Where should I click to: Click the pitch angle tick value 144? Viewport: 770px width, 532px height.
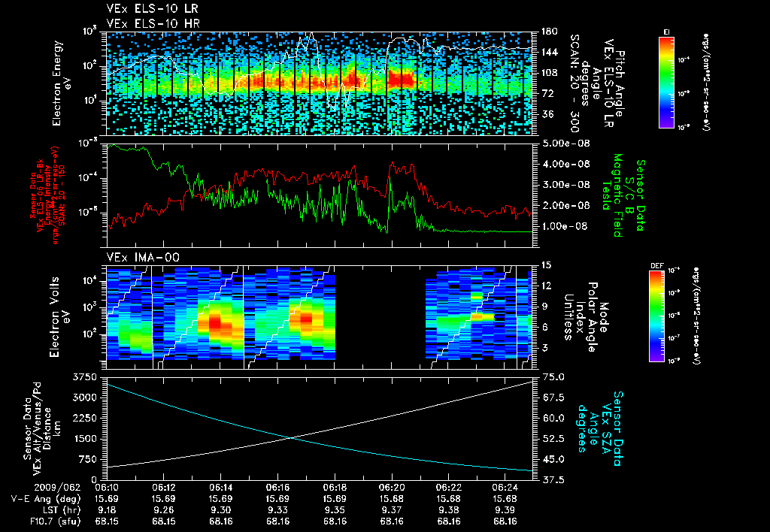pos(550,52)
